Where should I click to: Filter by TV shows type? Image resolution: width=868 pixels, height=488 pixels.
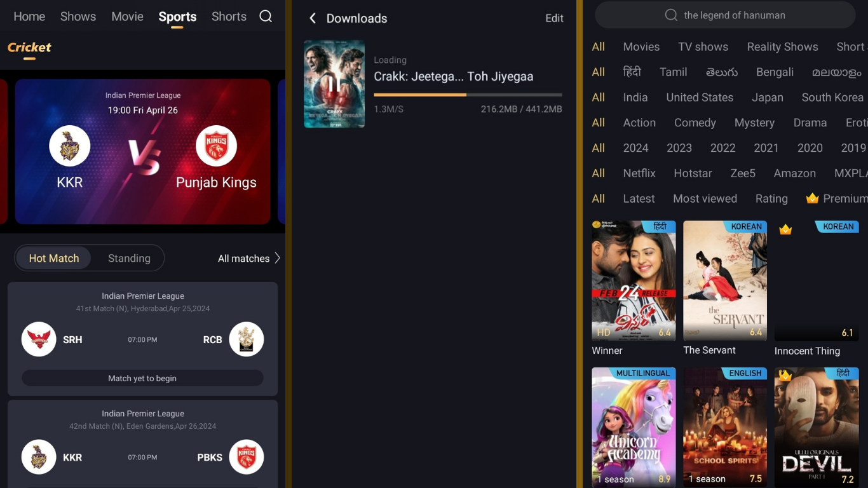coord(703,46)
